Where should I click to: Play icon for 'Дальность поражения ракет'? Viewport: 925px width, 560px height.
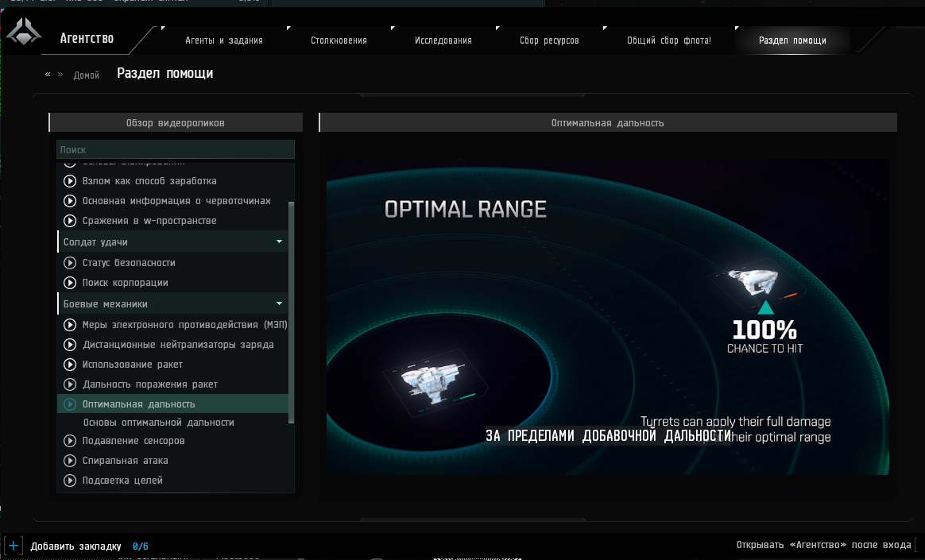[x=70, y=384]
